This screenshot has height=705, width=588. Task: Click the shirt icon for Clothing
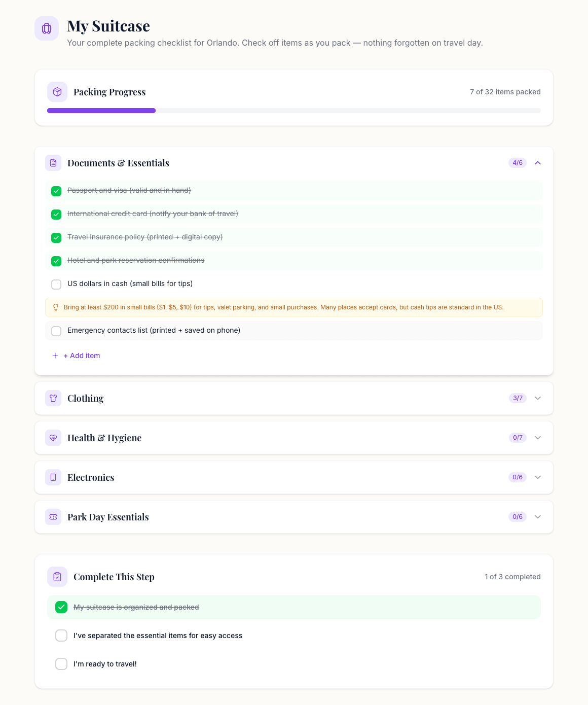(53, 398)
